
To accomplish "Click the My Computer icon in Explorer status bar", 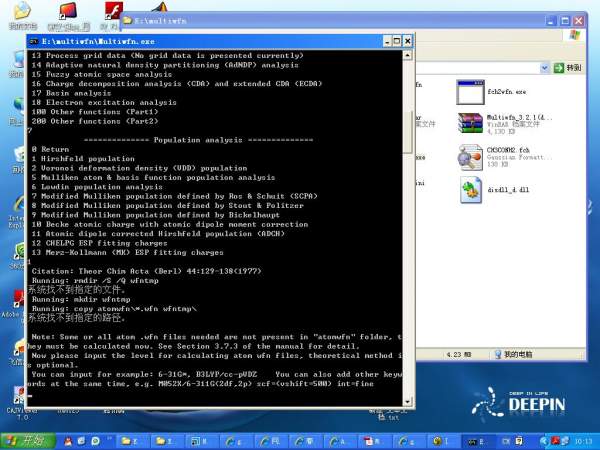I will (x=498, y=354).
